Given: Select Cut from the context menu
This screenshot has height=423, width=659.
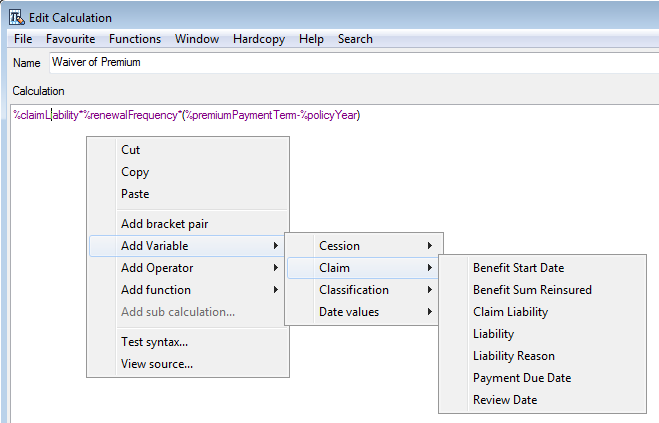Looking at the screenshot, I should coord(131,150).
